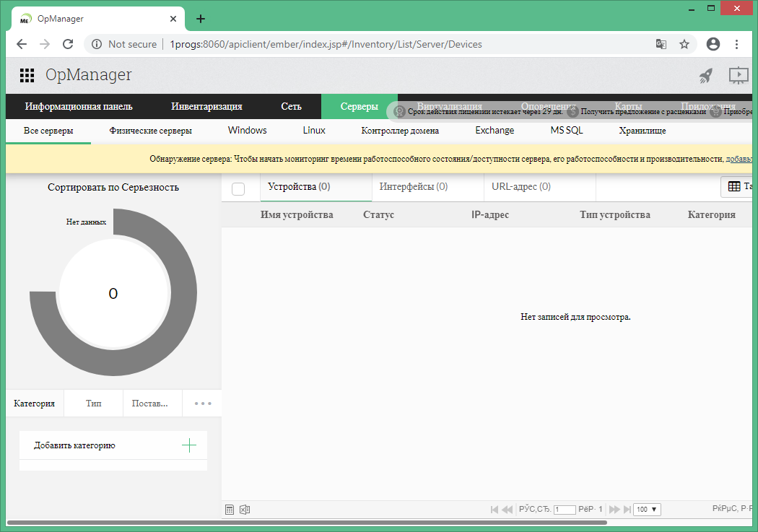Group by Тип tab

[x=93, y=404]
